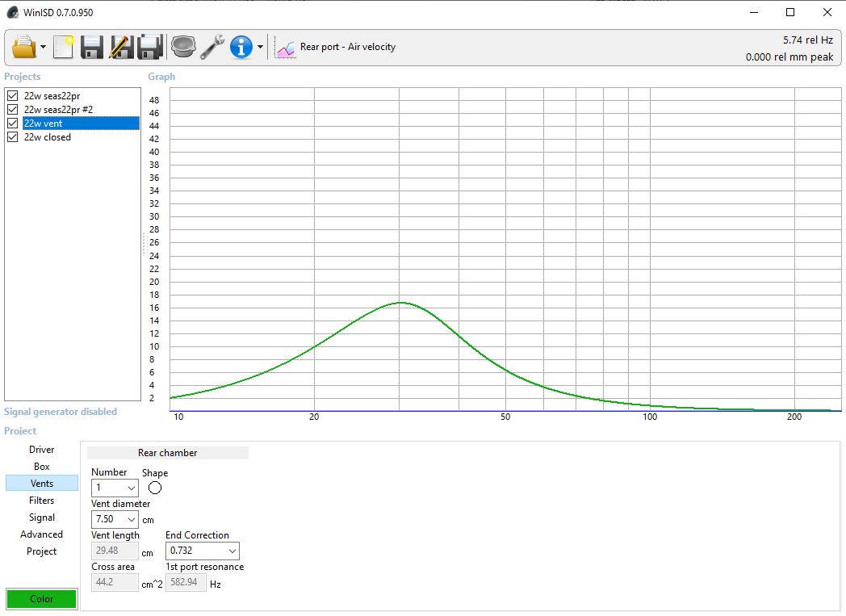The image size is (846, 616).
Task: Expand the open-file dropdown arrow
Action: (x=43, y=47)
